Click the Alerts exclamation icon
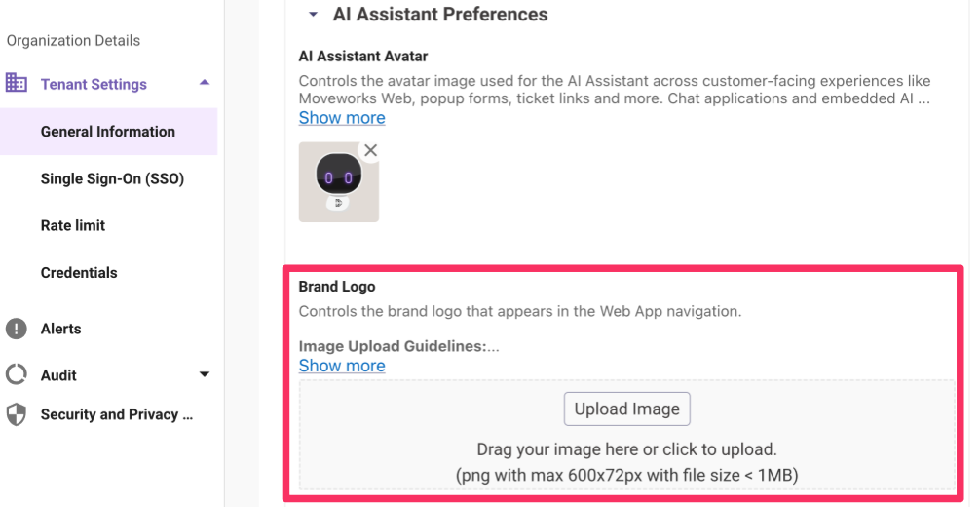This screenshot has height=507, width=980. tap(17, 329)
